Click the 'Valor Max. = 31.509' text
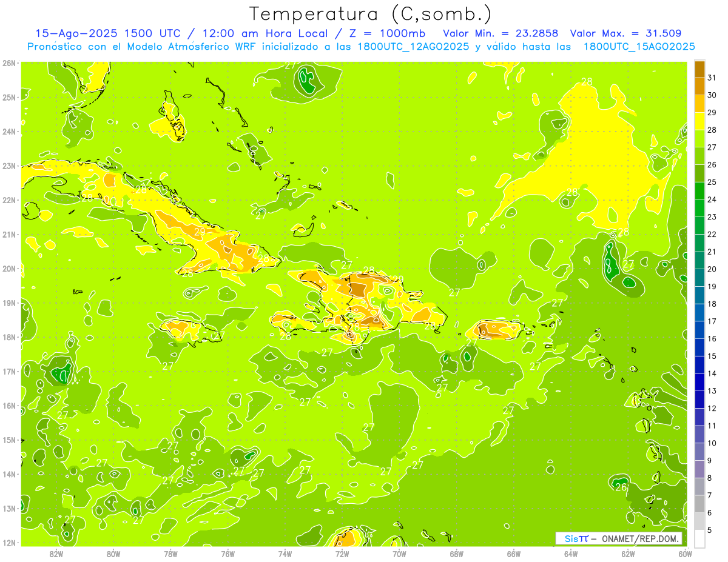The image size is (728, 562). (x=626, y=33)
